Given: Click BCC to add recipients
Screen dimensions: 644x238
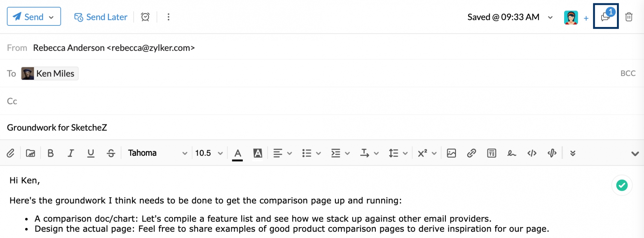Looking at the screenshot, I should coord(628,73).
